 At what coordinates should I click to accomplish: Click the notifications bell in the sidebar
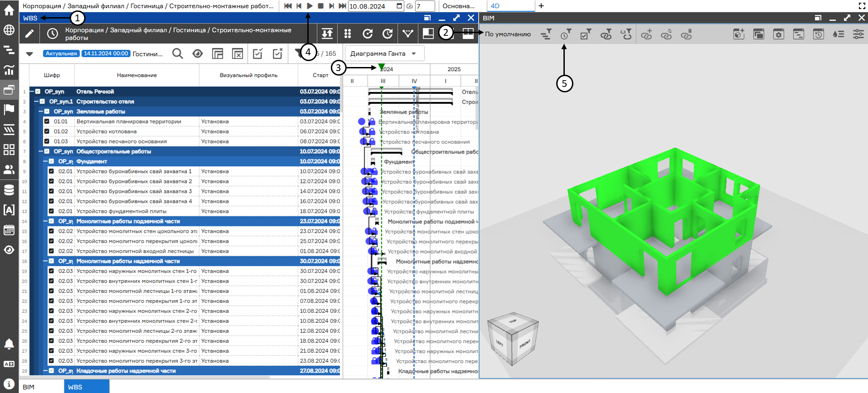[9, 344]
